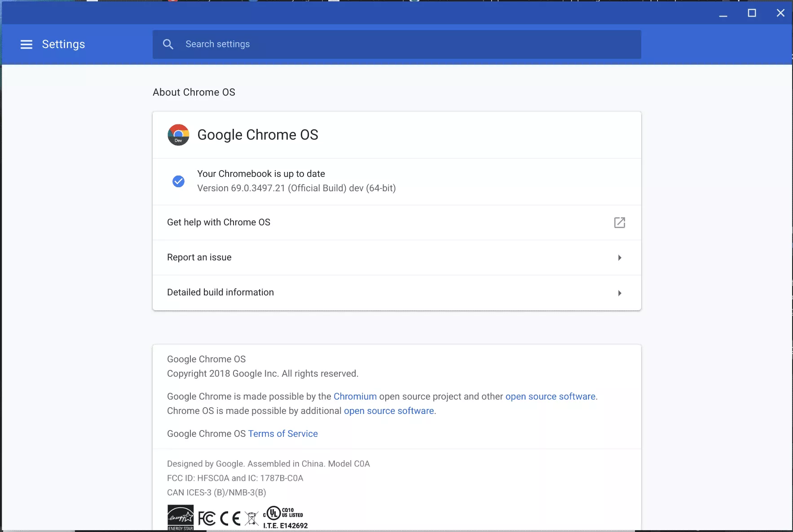793x532 pixels.
Task: Open Google Chrome's open source software link
Action: coord(550,396)
